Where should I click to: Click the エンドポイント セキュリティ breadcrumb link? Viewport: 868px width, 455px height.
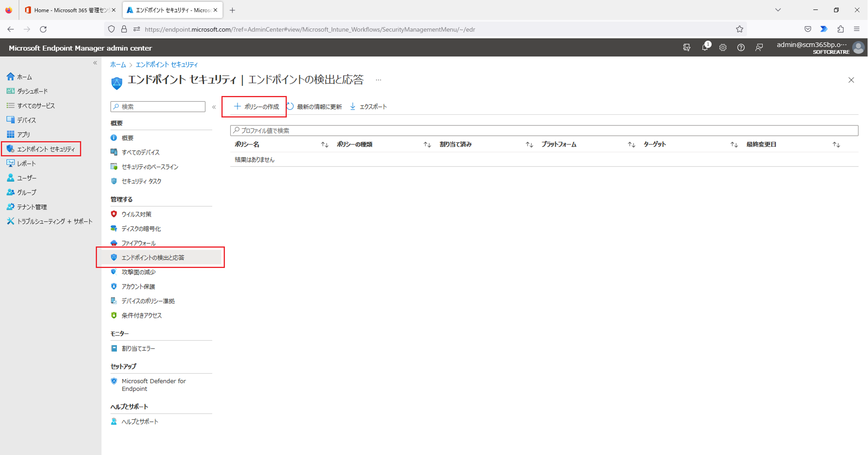(167, 65)
